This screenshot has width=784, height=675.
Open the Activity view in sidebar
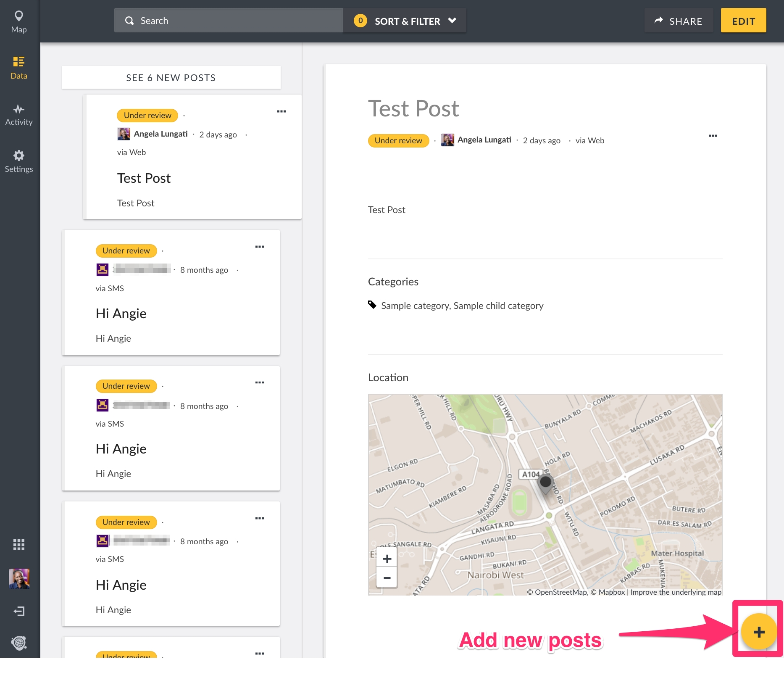(x=19, y=114)
